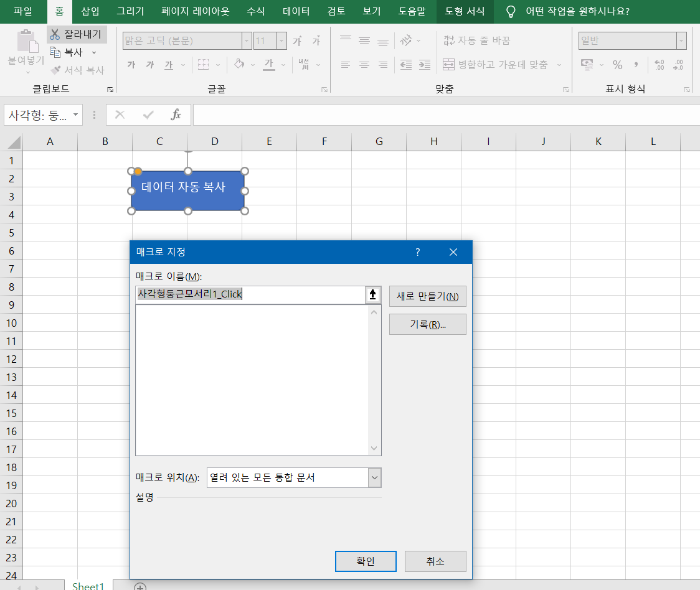This screenshot has width=700, height=590.
Task: Click the Copy (복사) icon
Action: click(55, 53)
